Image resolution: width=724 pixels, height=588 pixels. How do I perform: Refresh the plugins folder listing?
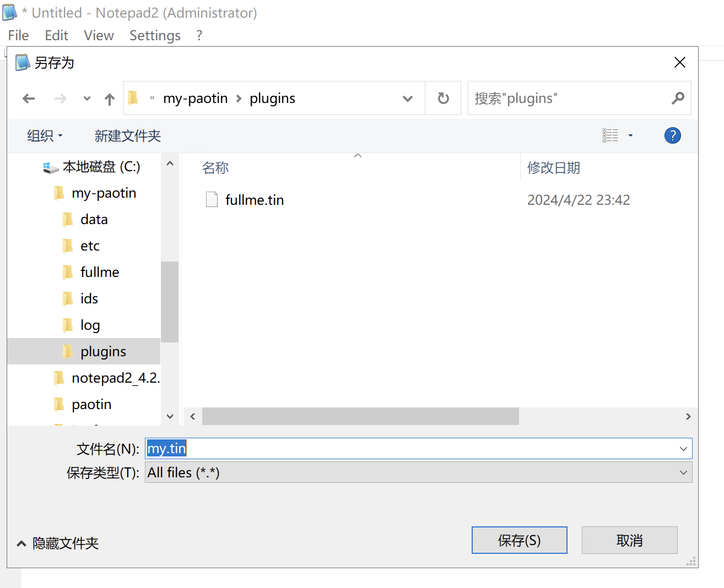[443, 99]
